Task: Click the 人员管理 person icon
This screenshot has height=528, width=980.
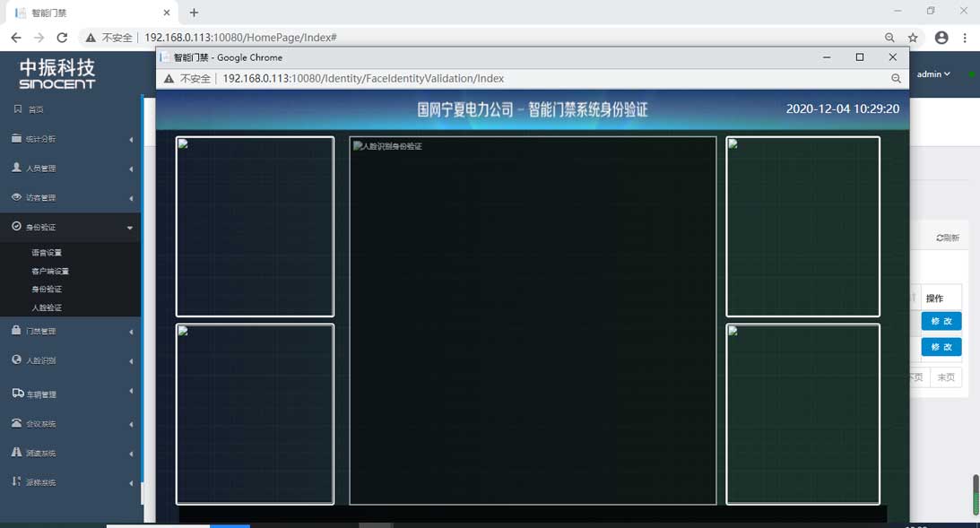Action: click(17, 168)
